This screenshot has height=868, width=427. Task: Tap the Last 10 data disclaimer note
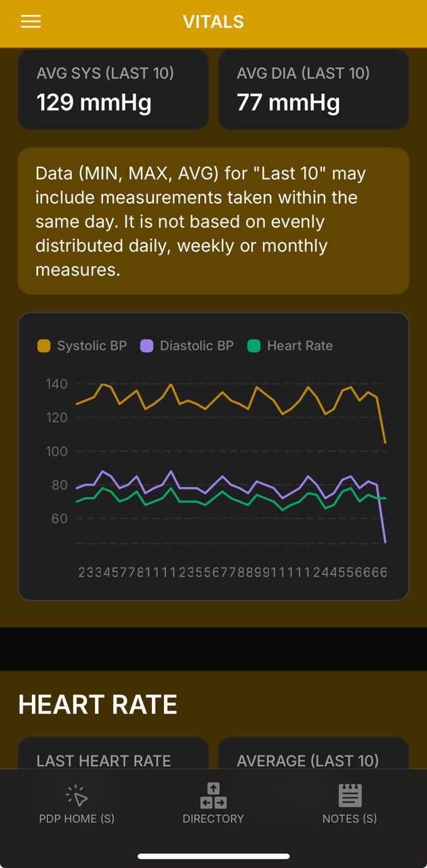pos(213,221)
